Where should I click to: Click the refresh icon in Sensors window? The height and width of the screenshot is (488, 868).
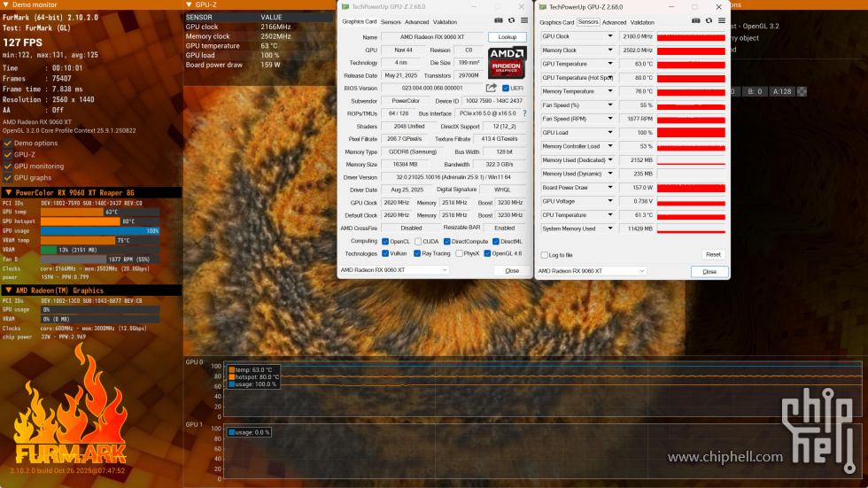coord(709,21)
